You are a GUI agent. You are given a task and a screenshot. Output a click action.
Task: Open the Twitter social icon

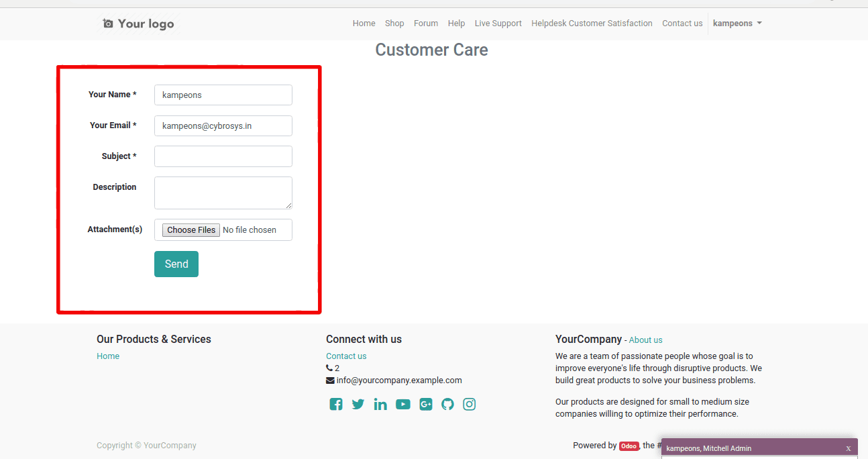tap(358, 404)
